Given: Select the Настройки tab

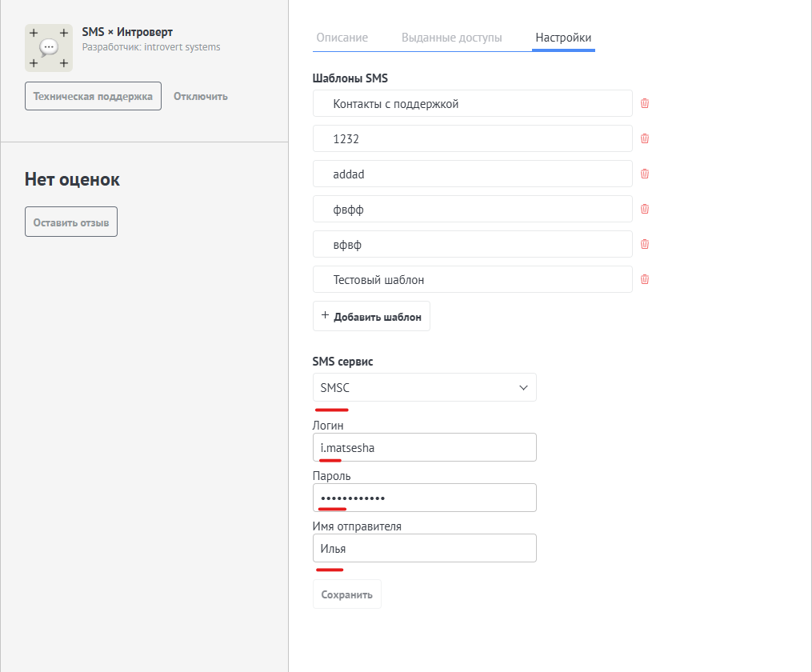Looking at the screenshot, I should 563,38.
